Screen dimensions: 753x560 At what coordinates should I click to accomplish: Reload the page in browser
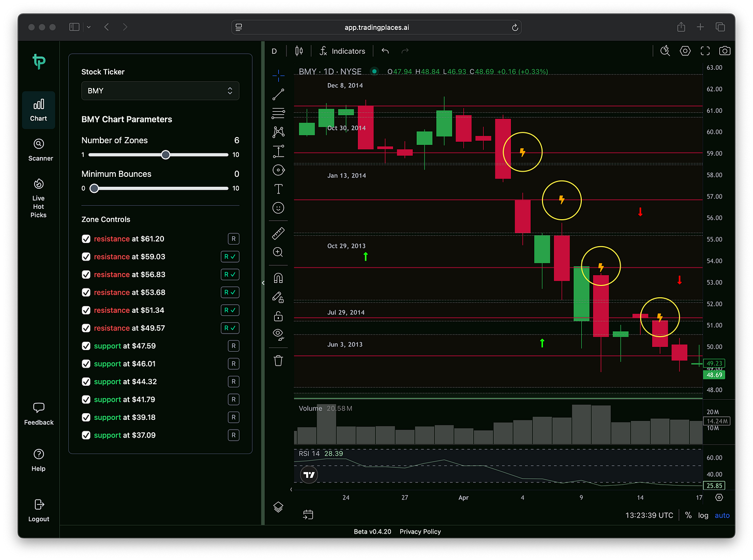(x=515, y=27)
